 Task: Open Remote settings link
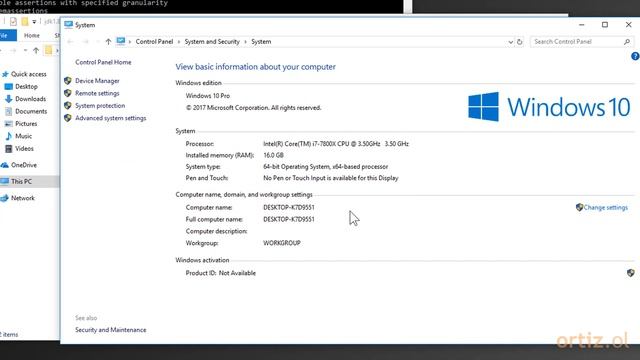click(97, 93)
